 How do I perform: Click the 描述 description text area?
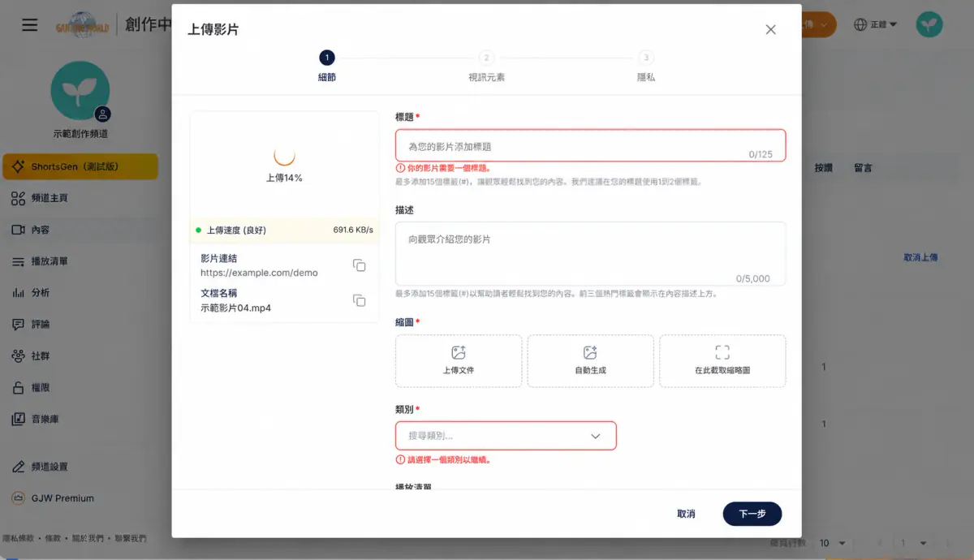click(x=591, y=254)
